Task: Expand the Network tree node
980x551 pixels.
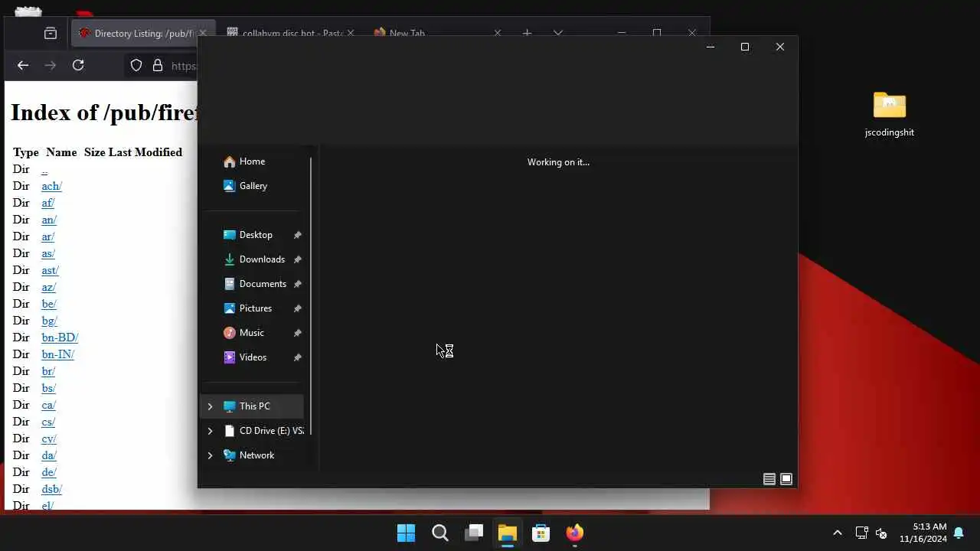Action: point(210,455)
